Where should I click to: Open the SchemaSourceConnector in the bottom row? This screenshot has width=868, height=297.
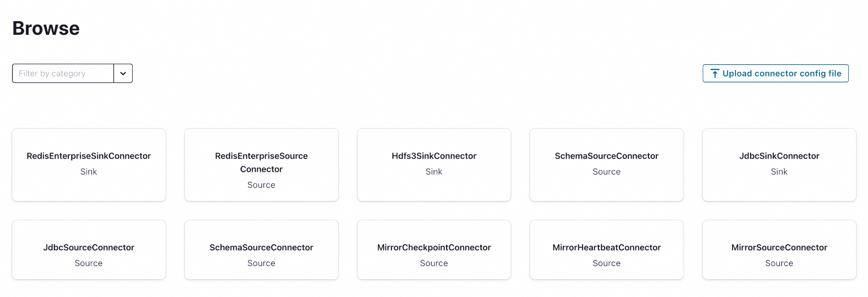[x=261, y=249]
